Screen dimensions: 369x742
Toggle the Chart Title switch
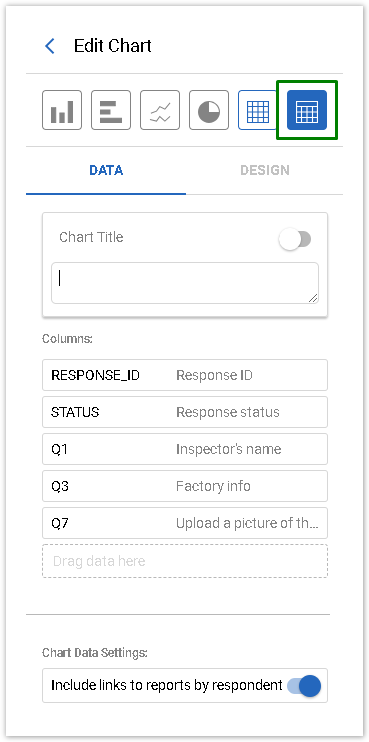tap(295, 239)
